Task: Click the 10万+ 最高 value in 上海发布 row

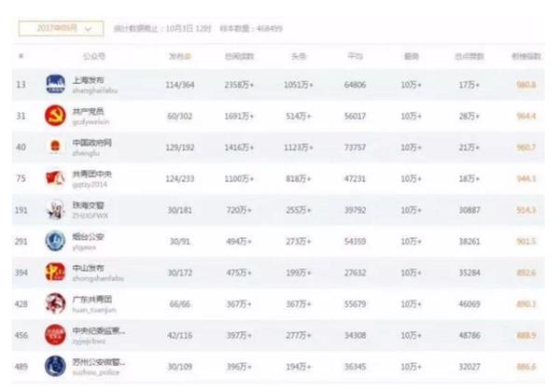Action: coord(411,85)
